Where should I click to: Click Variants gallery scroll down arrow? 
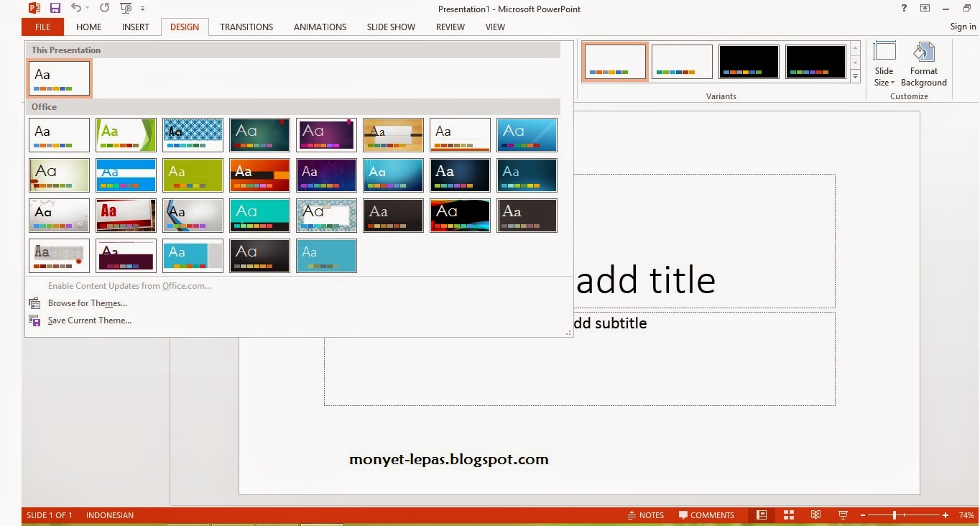[855, 63]
